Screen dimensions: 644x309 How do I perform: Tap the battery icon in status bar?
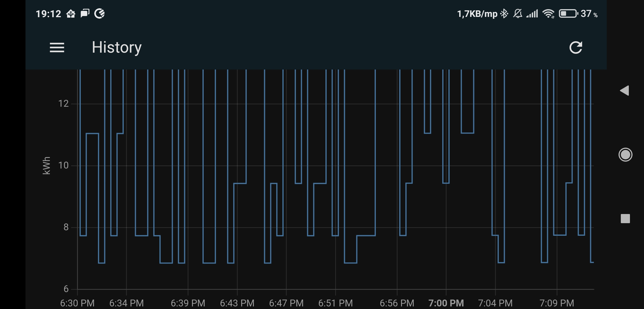tap(568, 13)
